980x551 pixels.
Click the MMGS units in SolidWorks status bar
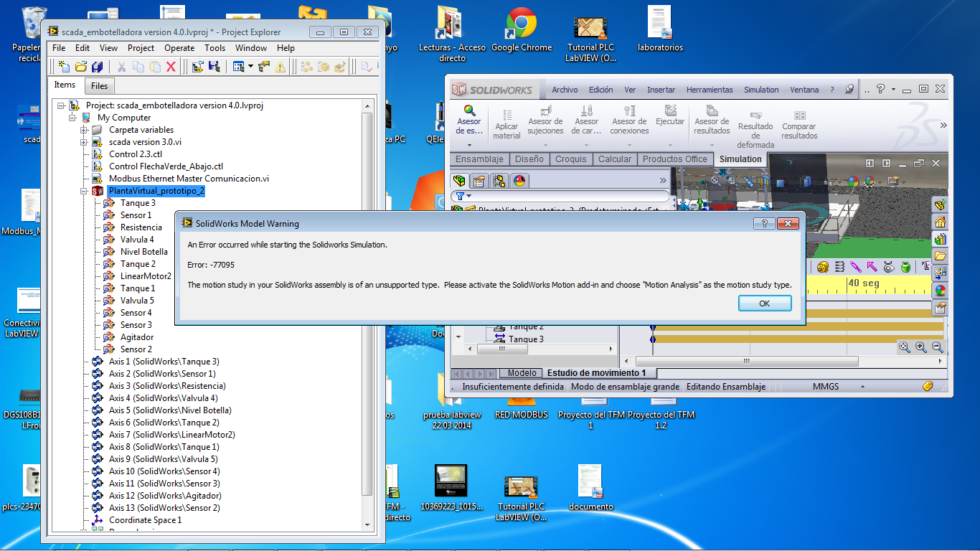825,386
